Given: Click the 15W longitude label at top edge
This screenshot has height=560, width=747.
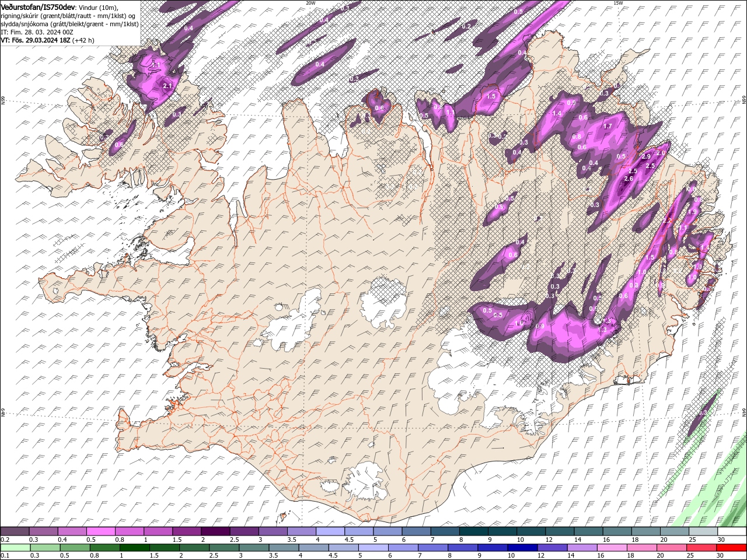Looking at the screenshot, I should tap(618, 3).
